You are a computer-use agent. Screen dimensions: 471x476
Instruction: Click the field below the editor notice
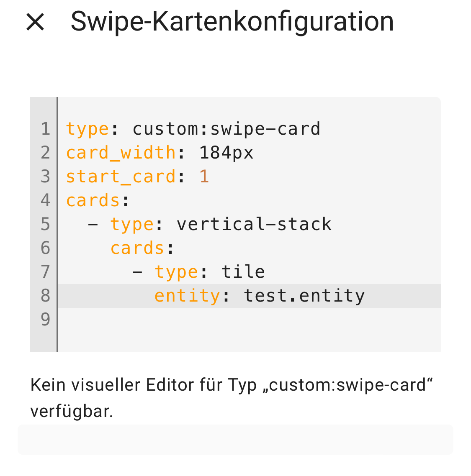pyautogui.click(x=235, y=440)
